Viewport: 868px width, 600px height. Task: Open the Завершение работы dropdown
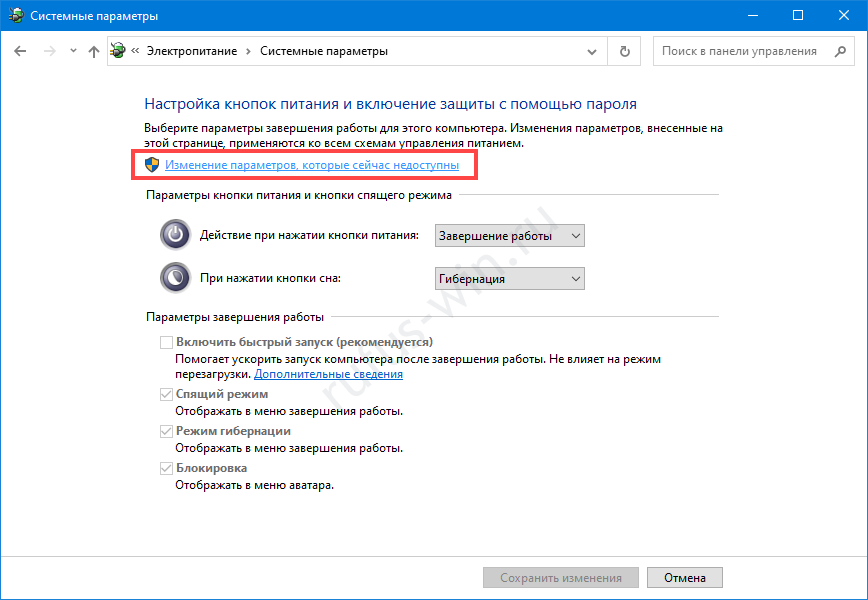click(x=509, y=236)
